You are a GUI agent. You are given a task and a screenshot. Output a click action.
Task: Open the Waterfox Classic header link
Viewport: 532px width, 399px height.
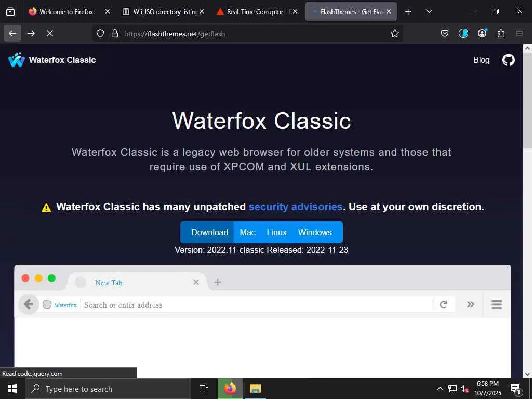pyautogui.click(x=62, y=60)
